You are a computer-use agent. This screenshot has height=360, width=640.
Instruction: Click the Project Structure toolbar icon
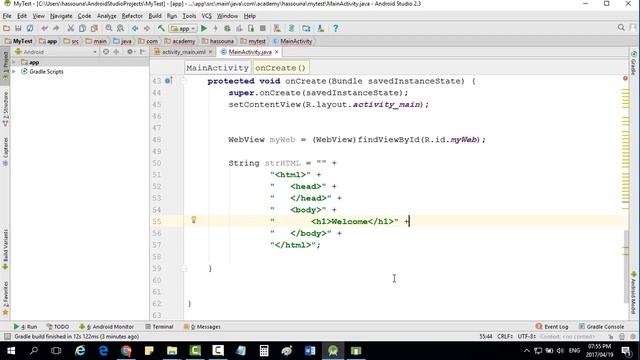tap(306, 28)
